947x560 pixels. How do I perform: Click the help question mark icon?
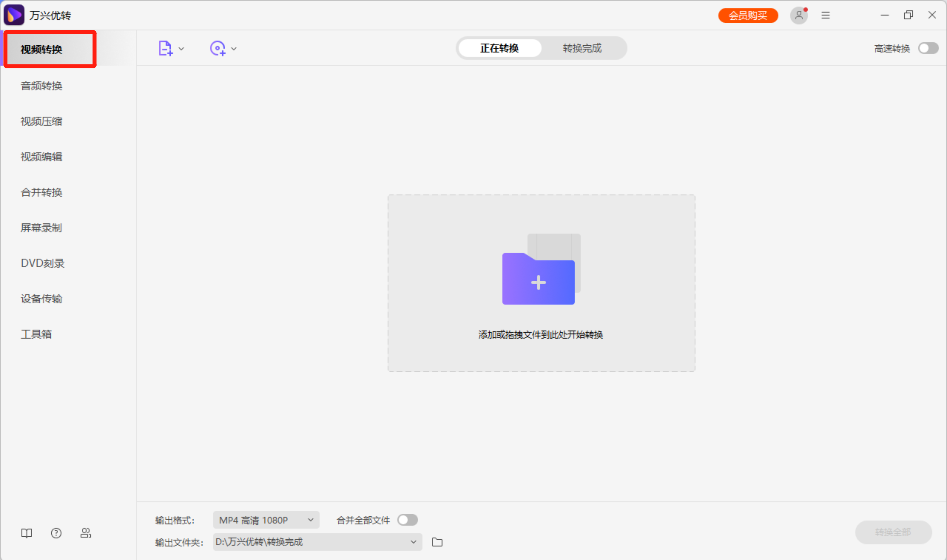(56, 533)
